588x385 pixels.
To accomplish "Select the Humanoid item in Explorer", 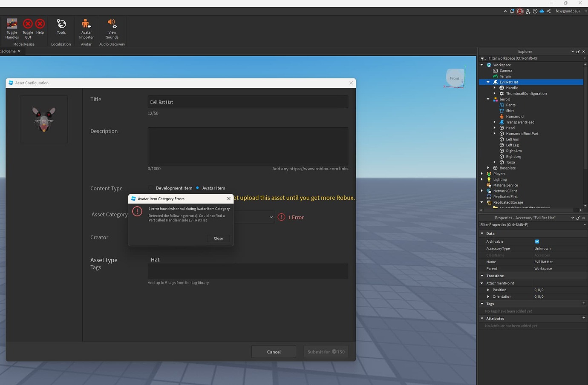I will pyautogui.click(x=515, y=116).
